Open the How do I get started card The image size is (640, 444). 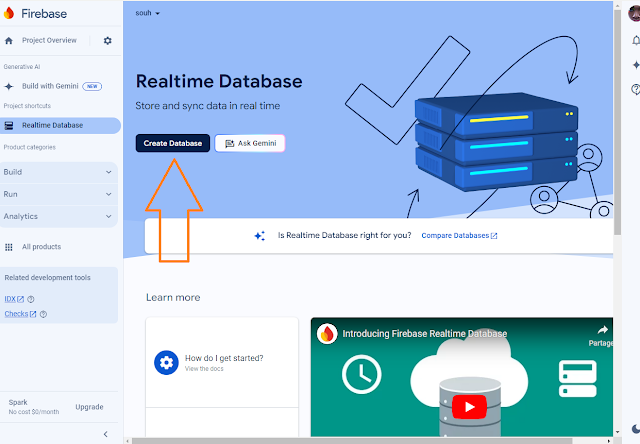[x=222, y=362]
